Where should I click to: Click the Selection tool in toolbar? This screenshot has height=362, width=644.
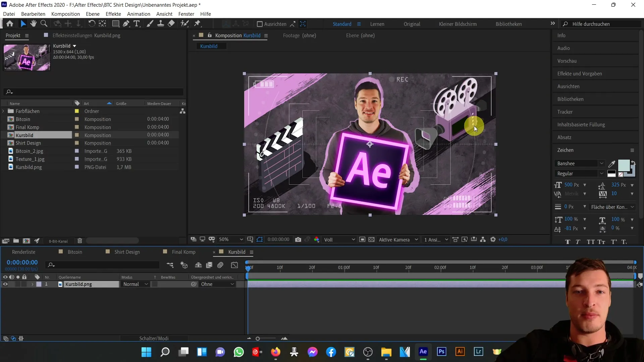(24, 23)
